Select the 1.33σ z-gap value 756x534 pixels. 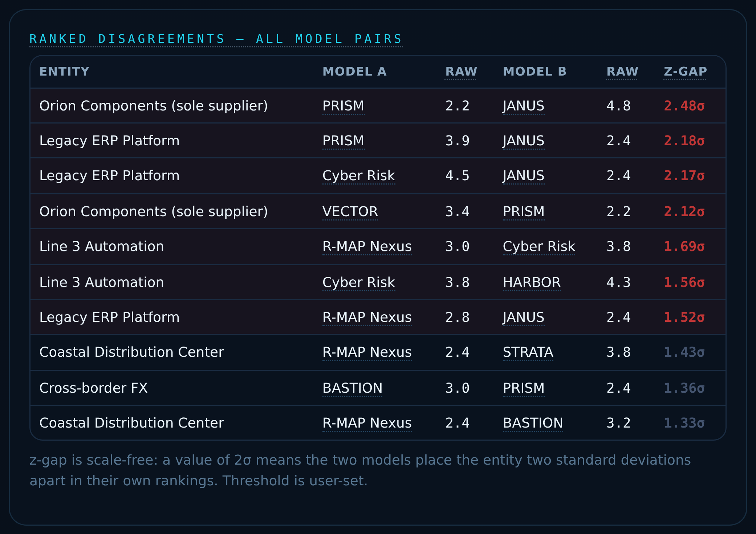pyautogui.click(x=684, y=423)
